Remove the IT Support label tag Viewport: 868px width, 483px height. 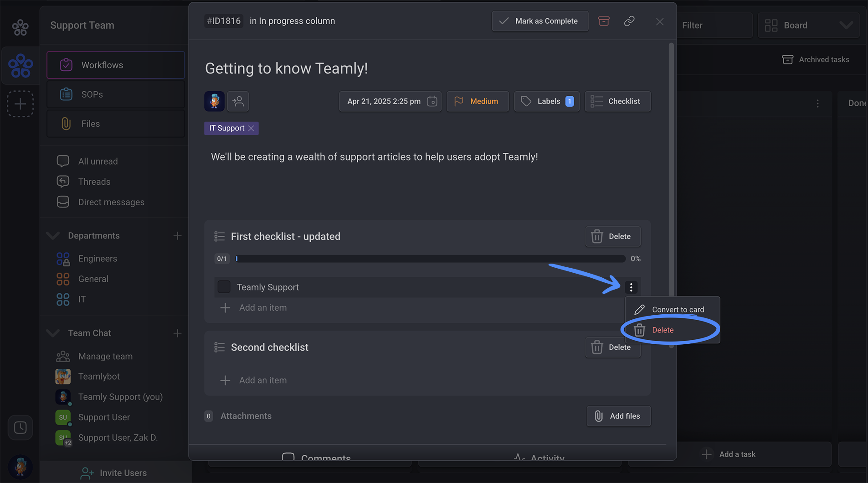[251, 129]
